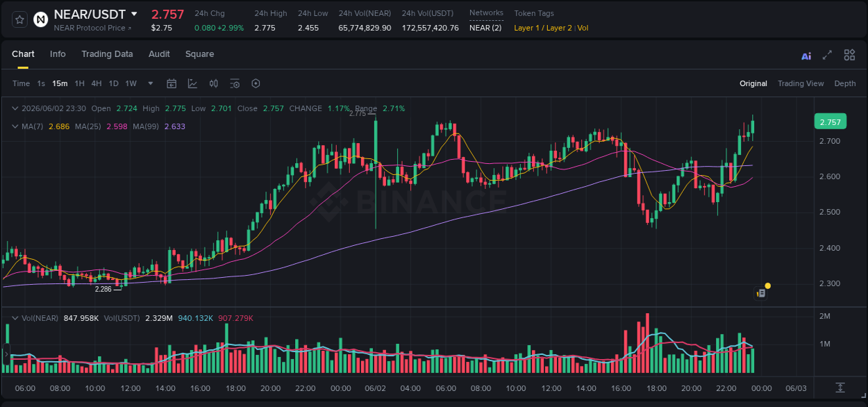Open the Networks NEAR (2) details
The height and width of the screenshot is (407, 868).
(x=485, y=28)
